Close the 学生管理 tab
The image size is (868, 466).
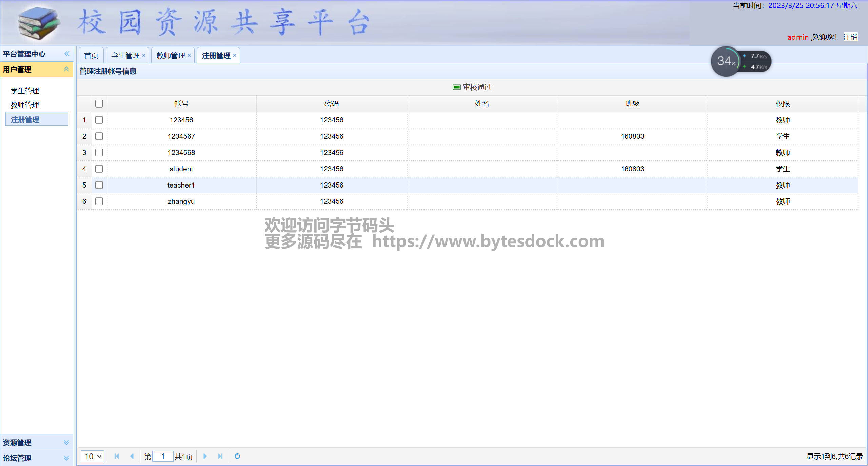click(x=144, y=55)
